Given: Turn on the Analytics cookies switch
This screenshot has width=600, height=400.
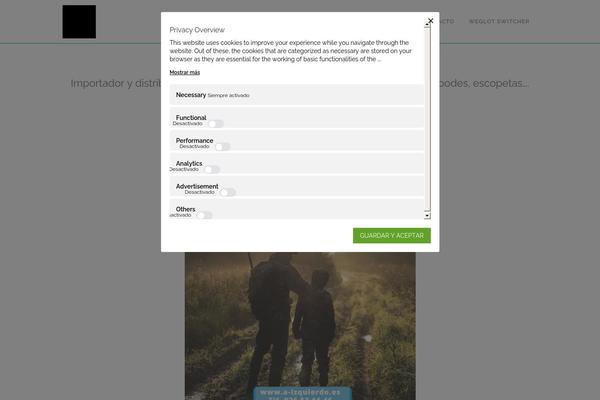Looking at the screenshot, I should click(212, 170).
